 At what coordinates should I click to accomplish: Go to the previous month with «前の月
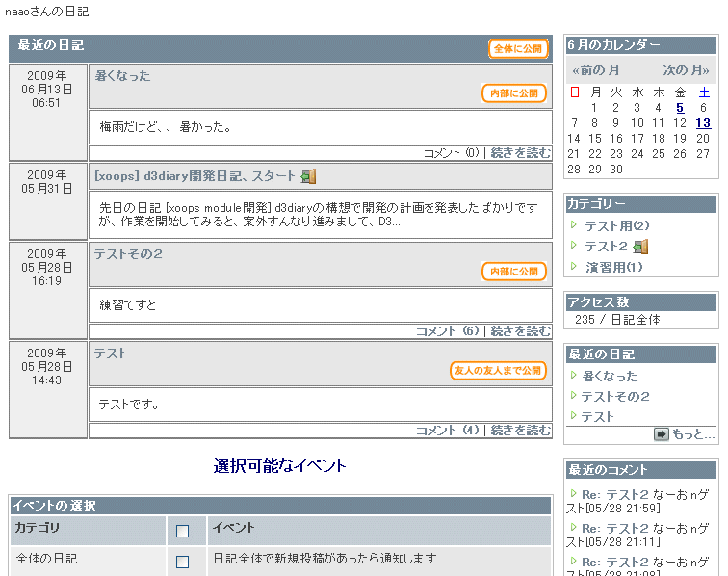[x=595, y=70]
